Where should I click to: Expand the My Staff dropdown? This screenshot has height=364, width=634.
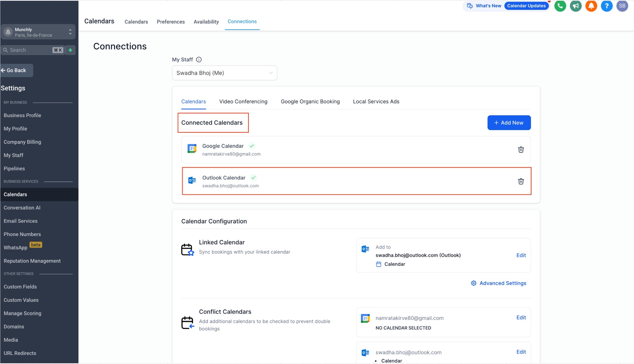pyautogui.click(x=224, y=73)
